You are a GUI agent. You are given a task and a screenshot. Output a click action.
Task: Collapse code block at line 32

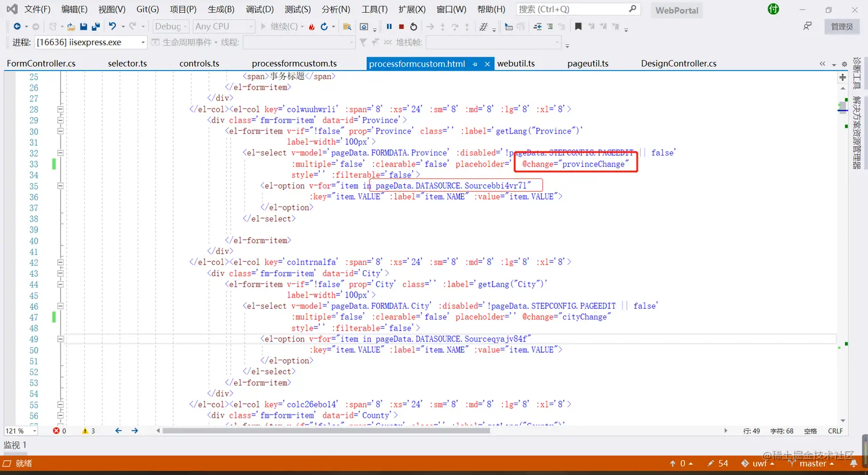coord(60,153)
